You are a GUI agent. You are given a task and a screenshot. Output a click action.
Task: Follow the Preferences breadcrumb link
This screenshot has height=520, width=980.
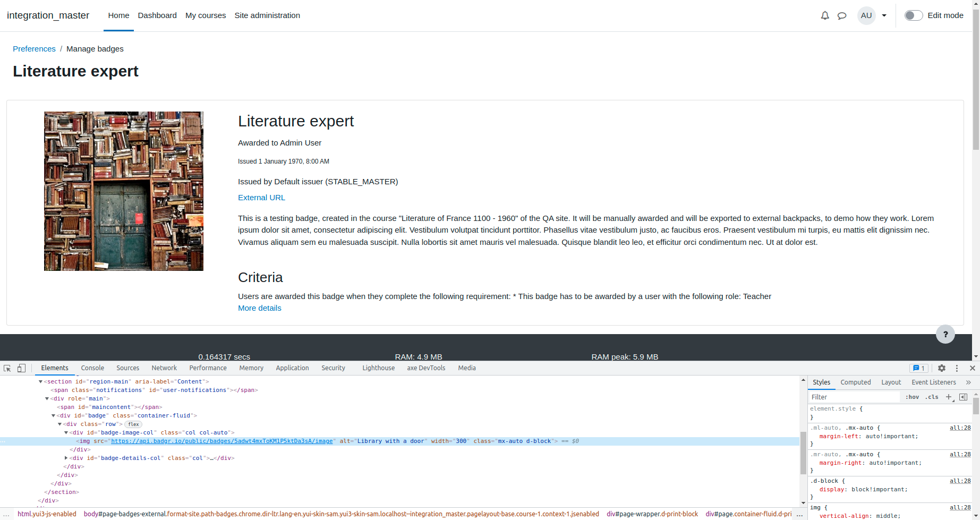click(x=34, y=49)
